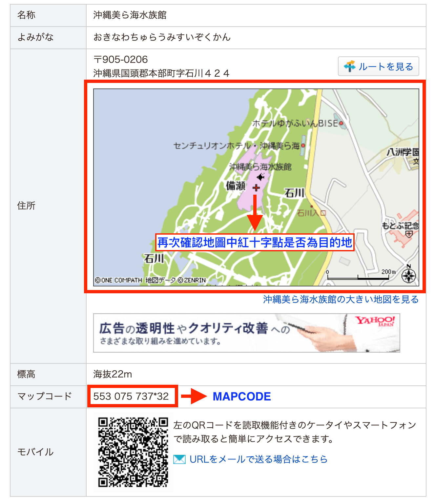Click the elevation value 海抜22m
Viewport: 435px width, 504px height.
pyautogui.click(x=113, y=374)
